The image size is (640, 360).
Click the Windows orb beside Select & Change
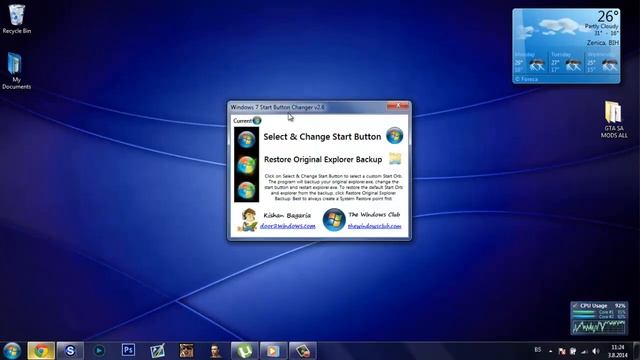pyautogui.click(x=395, y=136)
